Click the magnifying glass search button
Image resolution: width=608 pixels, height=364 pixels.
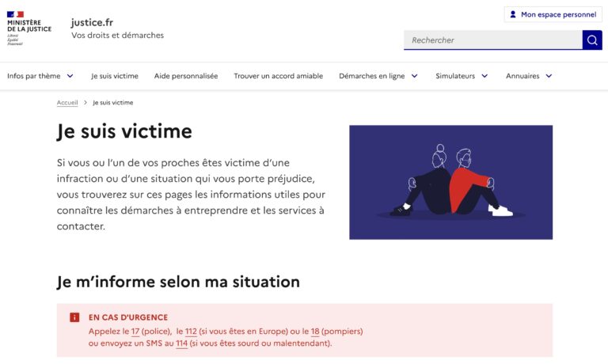tap(592, 40)
